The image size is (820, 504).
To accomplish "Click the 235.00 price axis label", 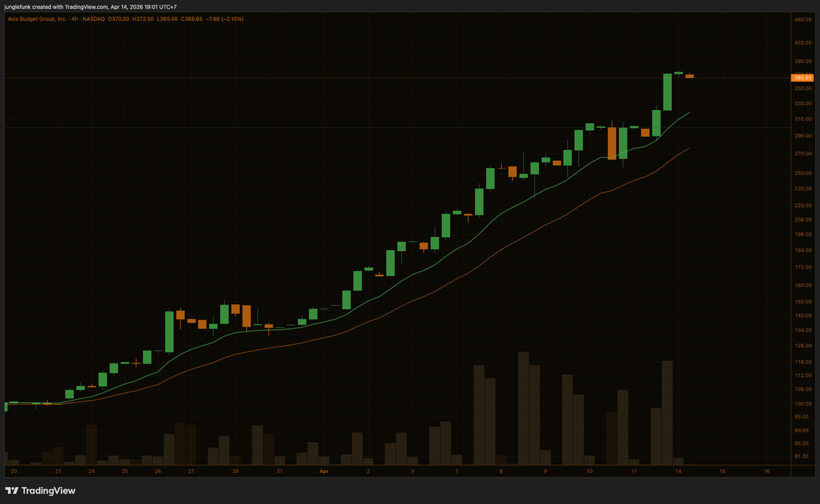I will point(803,188).
